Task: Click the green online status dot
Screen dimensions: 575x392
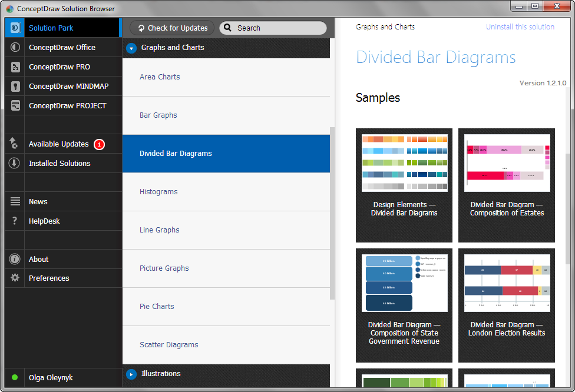Action: tap(15, 377)
